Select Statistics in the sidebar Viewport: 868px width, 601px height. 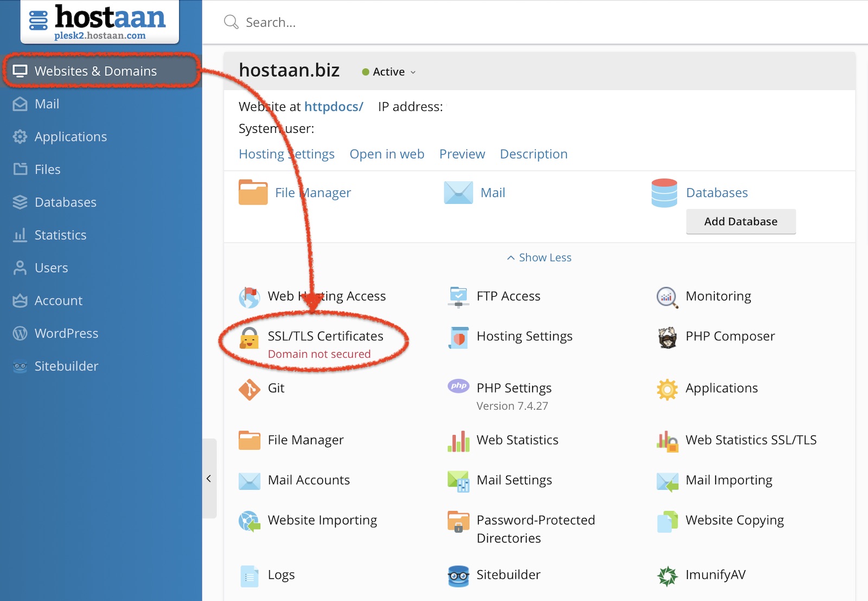click(x=101, y=235)
